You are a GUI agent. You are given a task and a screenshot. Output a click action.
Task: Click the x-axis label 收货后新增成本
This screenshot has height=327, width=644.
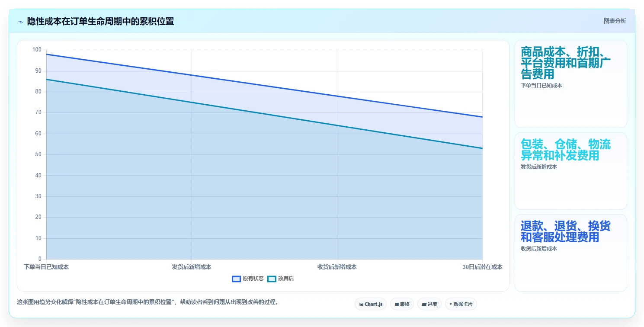click(x=337, y=267)
